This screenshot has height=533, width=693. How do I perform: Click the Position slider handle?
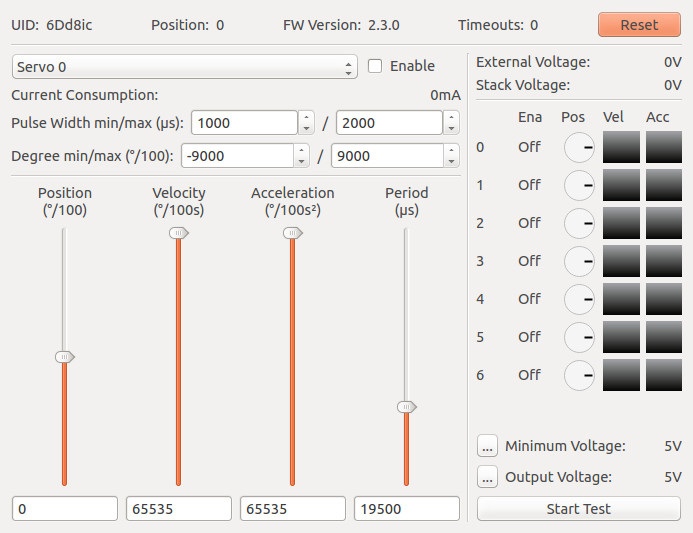[65, 357]
